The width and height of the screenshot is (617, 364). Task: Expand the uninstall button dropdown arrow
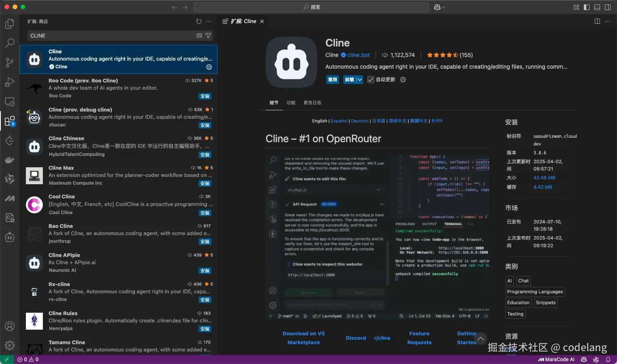[359, 80]
